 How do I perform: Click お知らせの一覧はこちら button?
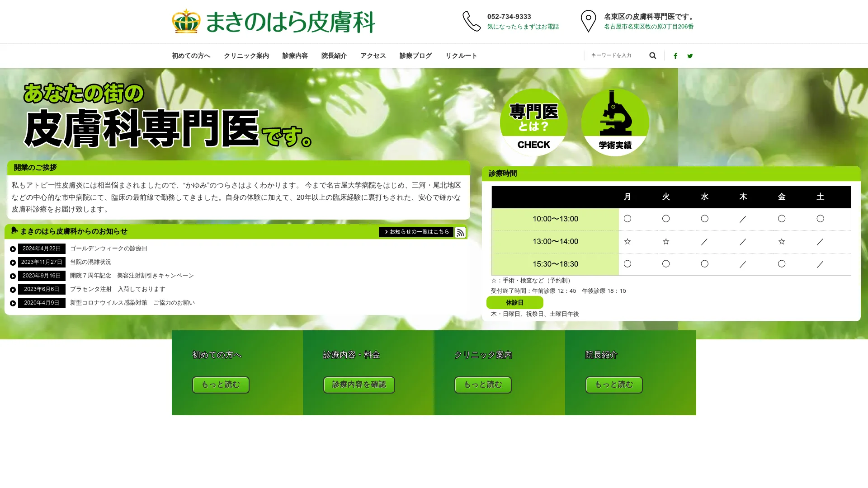click(x=416, y=232)
